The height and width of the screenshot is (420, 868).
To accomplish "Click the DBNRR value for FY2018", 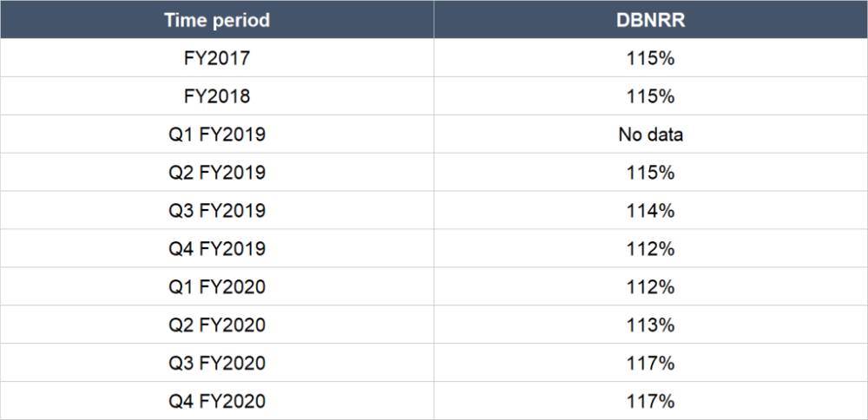I will [650, 96].
